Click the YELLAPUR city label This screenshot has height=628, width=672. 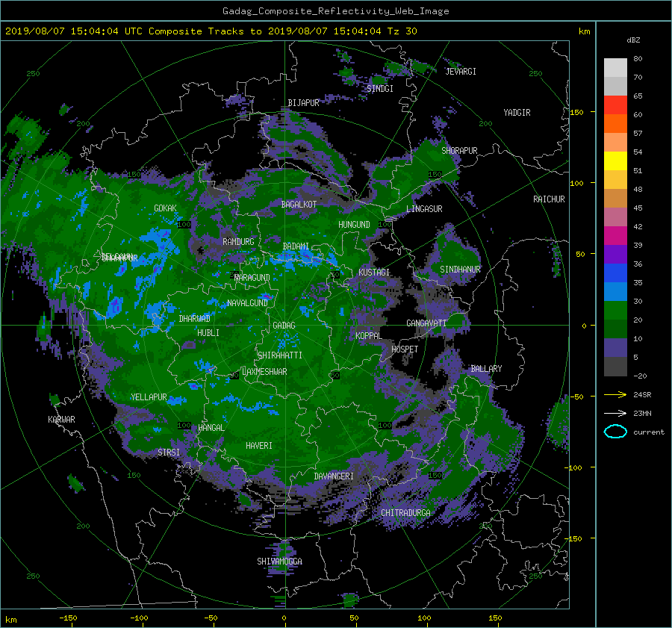[149, 397]
